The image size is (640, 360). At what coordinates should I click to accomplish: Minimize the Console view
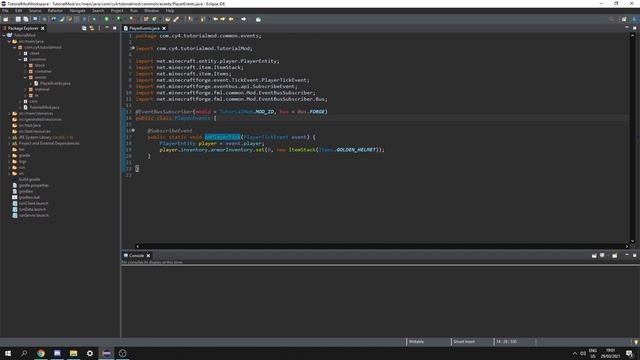[x=627, y=255]
